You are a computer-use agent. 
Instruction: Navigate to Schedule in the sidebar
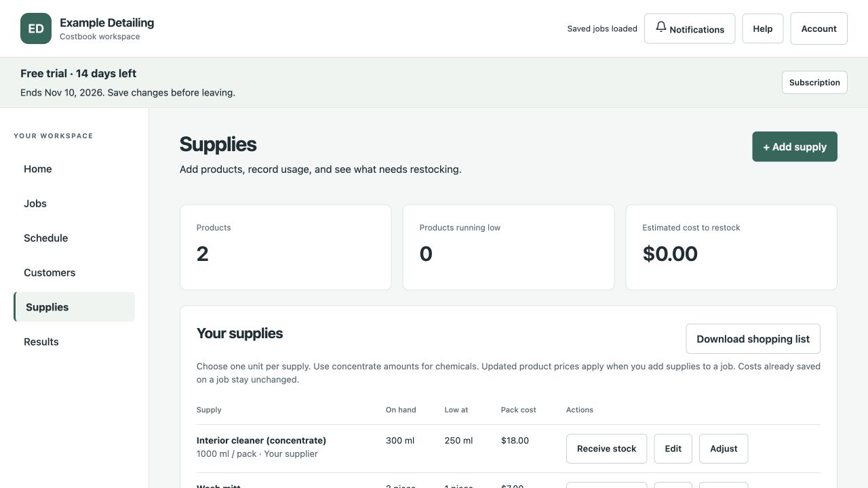(x=74, y=238)
